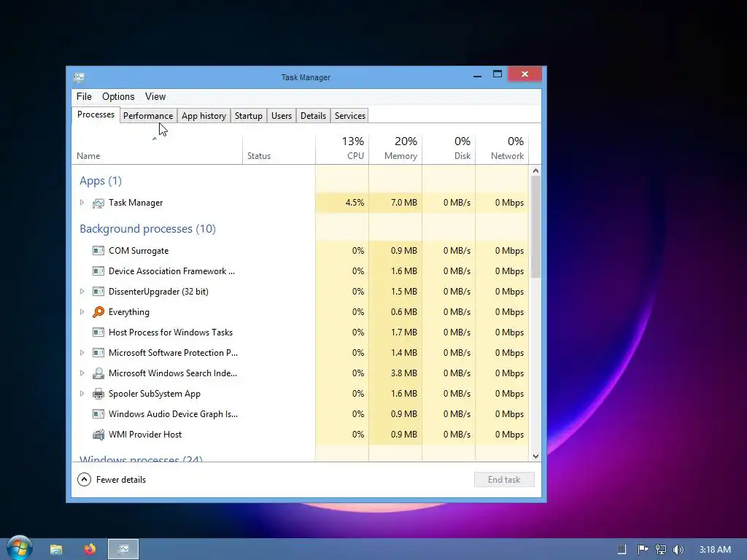
Task: Switch to the Performance tab
Action: (x=148, y=116)
